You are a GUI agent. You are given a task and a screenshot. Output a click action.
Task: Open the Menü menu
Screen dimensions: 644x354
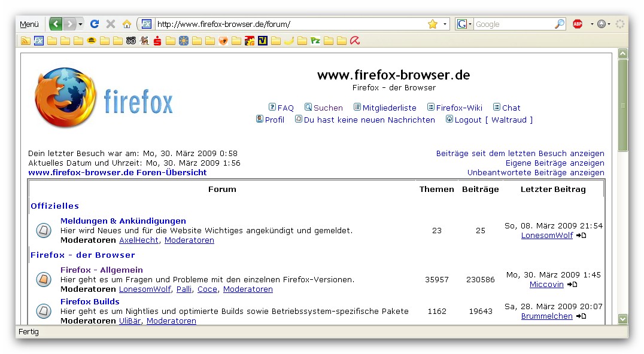(x=29, y=24)
